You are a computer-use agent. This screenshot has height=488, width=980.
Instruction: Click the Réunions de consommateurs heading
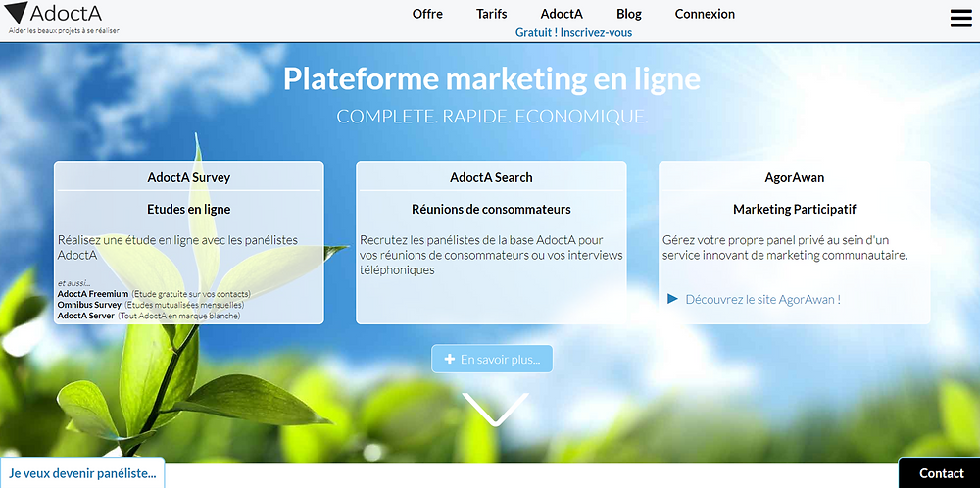click(491, 210)
